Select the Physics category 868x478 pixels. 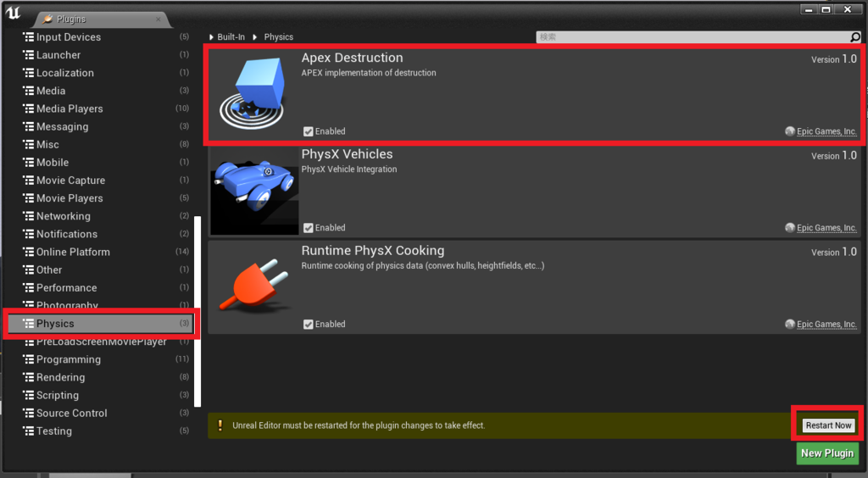pos(101,323)
